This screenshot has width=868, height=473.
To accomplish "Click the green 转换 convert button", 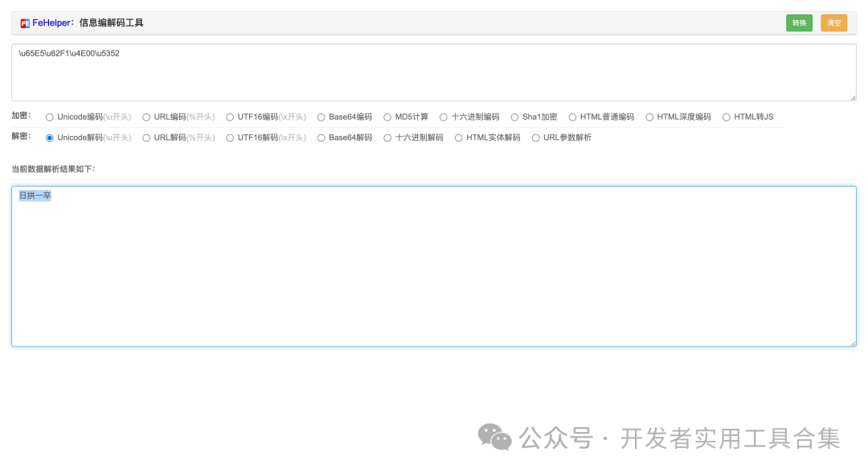I will point(798,23).
